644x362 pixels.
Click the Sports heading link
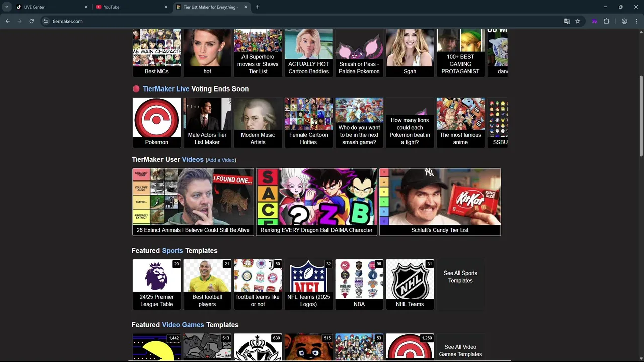(x=173, y=251)
